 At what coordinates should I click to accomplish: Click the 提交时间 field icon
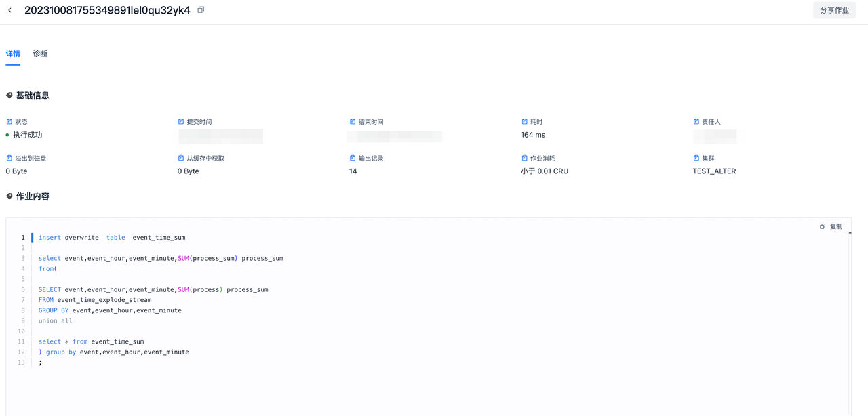[x=181, y=122]
